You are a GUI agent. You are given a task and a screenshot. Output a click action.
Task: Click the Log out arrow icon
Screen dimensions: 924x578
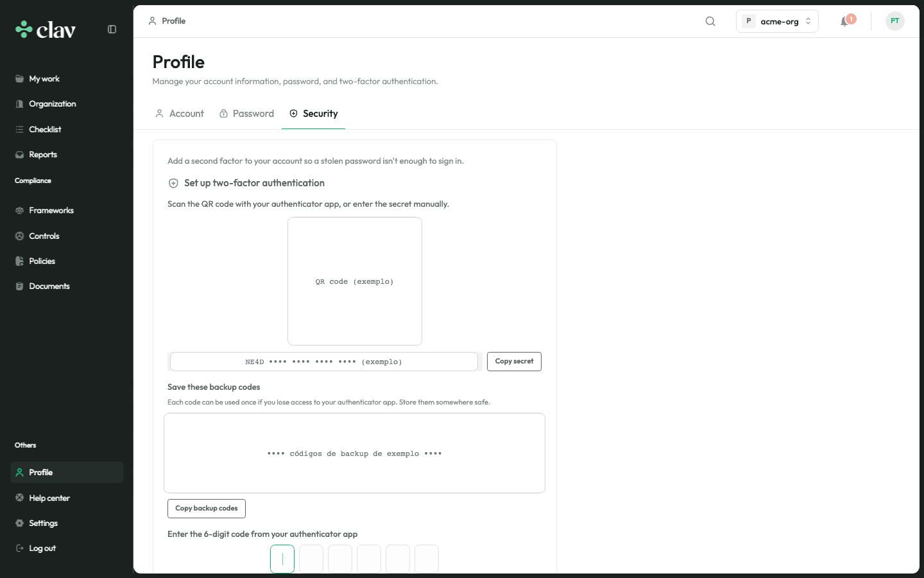pos(19,548)
